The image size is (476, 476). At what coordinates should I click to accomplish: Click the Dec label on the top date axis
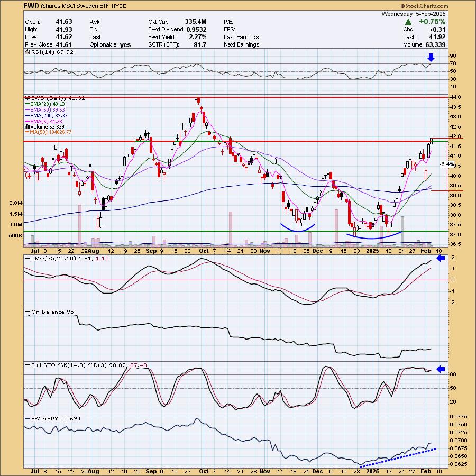click(x=317, y=251)
